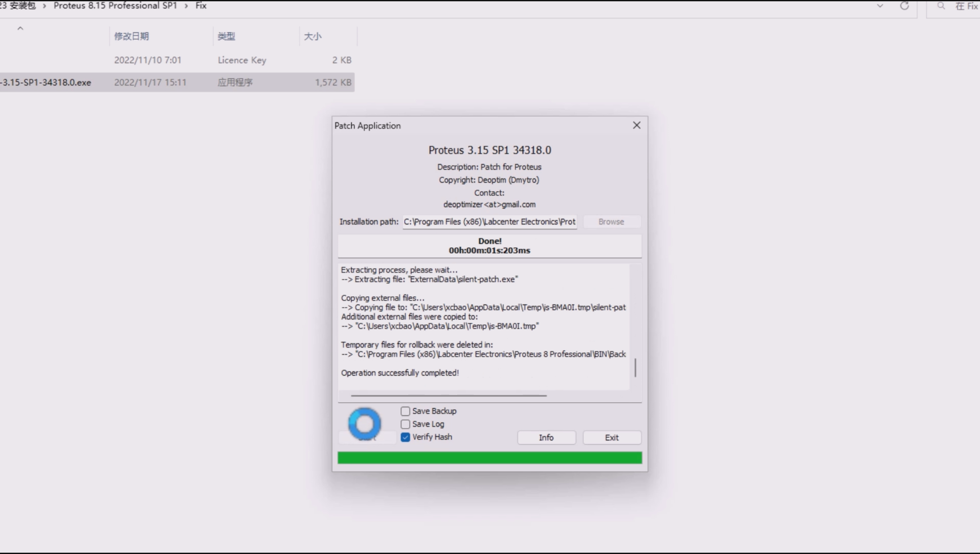Click the 1,572 KB size cell

click(333, 83)
